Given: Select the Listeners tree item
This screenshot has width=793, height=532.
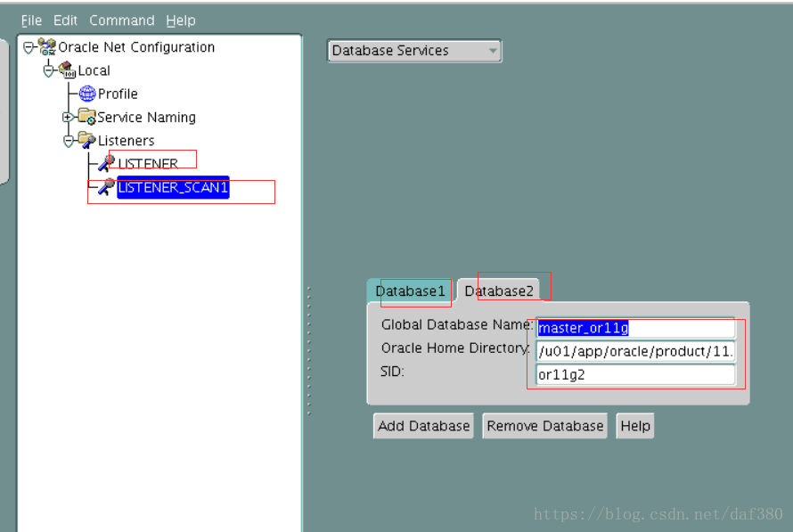Looking at the screenshot, I should pyautogui.click(x=126, y=140).
